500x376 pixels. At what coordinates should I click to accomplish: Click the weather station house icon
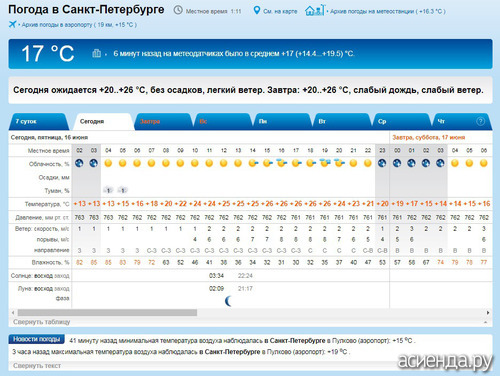[x=314, y=10]
